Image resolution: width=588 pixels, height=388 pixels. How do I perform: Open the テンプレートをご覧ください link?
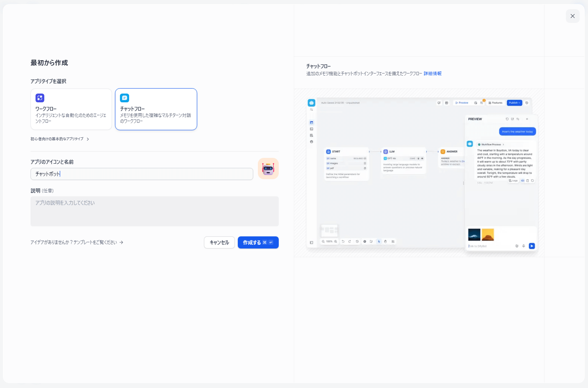pyautogui.click(x=77, y=242)
